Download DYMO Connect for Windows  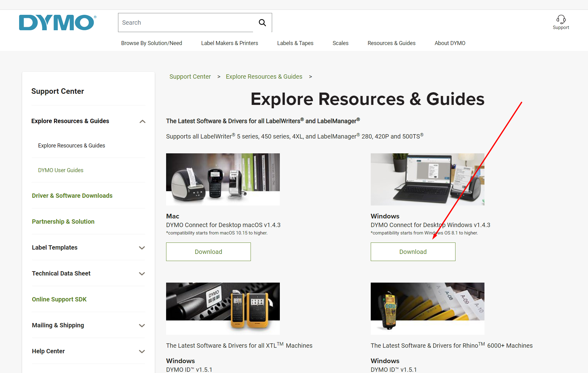pyautogui.click(x=413, y=252)
